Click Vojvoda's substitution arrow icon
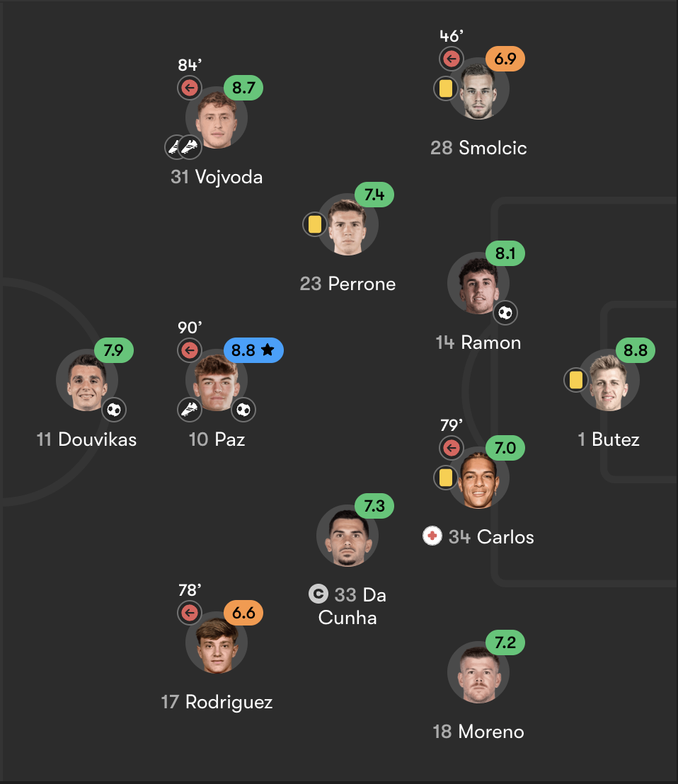Image resolution: width=678 pixels, height=784 pixels. (189, 88)
